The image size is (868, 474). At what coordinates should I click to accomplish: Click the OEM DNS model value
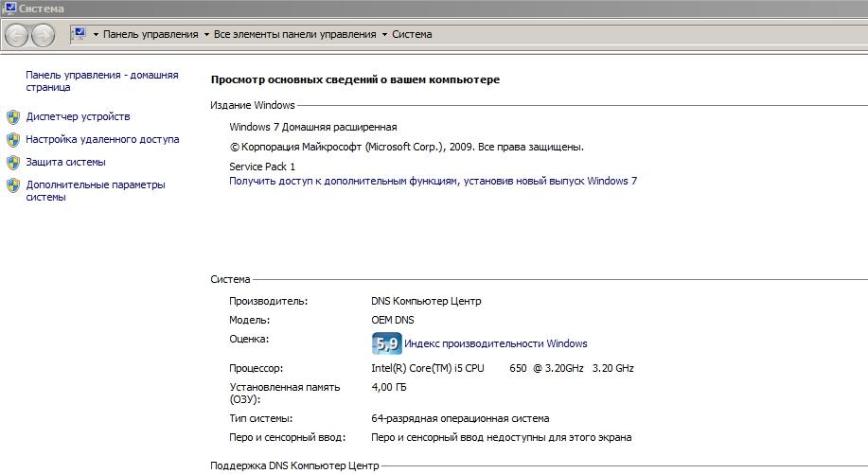393,320
